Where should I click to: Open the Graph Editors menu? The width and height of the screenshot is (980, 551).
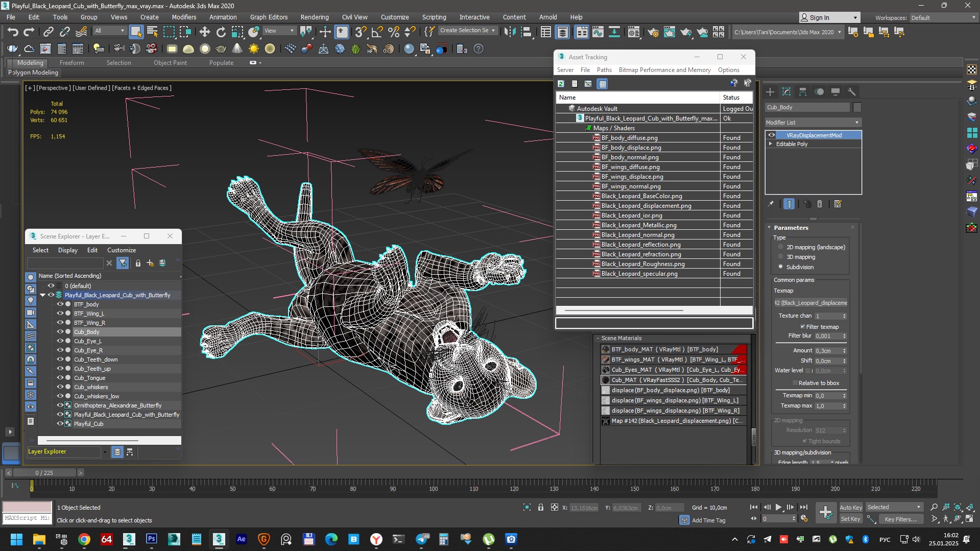(269, 17)
